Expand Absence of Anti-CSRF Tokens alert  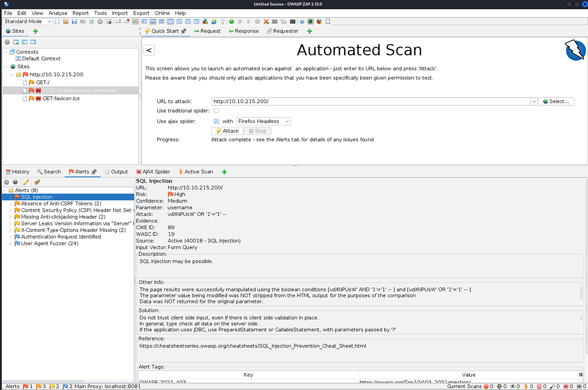click(10, 203)
